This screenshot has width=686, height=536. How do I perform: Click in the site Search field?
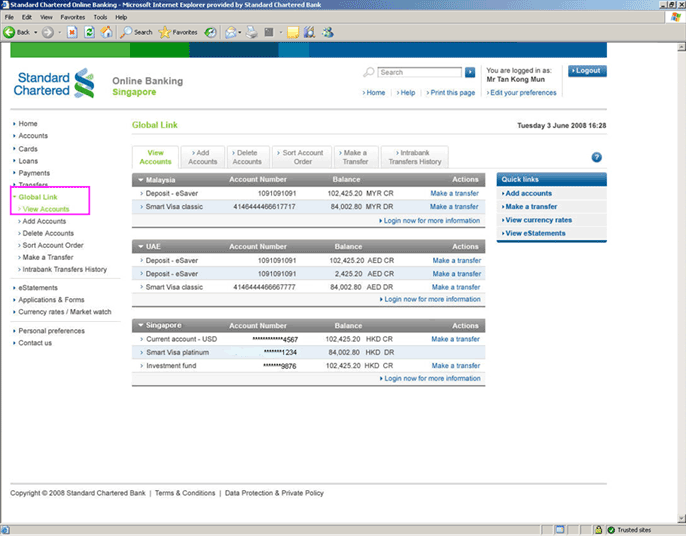(x=420, y=72)
